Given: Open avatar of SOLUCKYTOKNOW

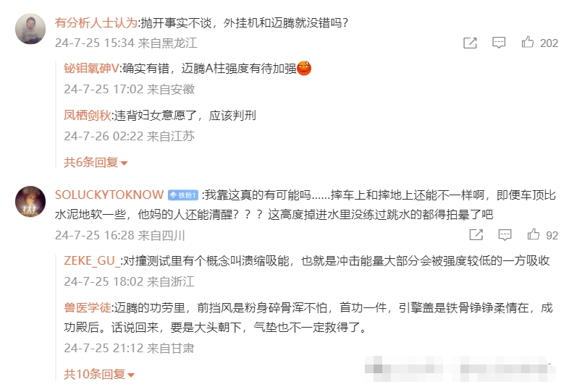Looking at the screenshot, I should click(30, 202).
